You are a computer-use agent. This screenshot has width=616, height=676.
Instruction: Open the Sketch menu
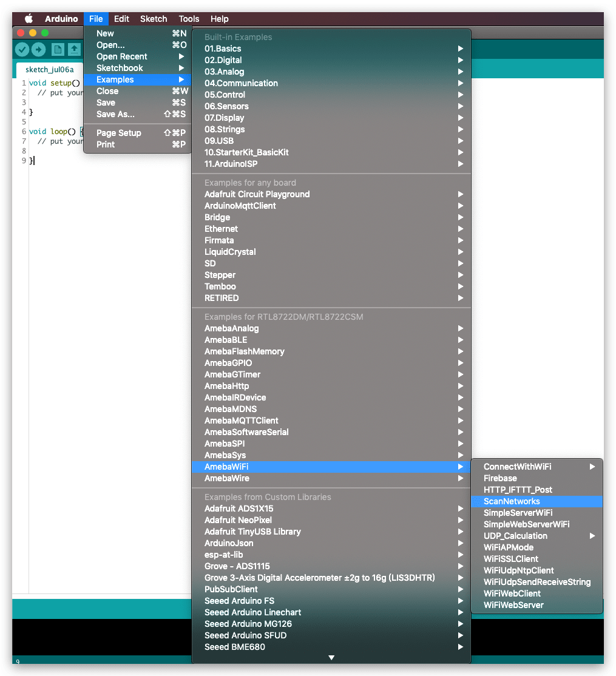click(154, 19)
